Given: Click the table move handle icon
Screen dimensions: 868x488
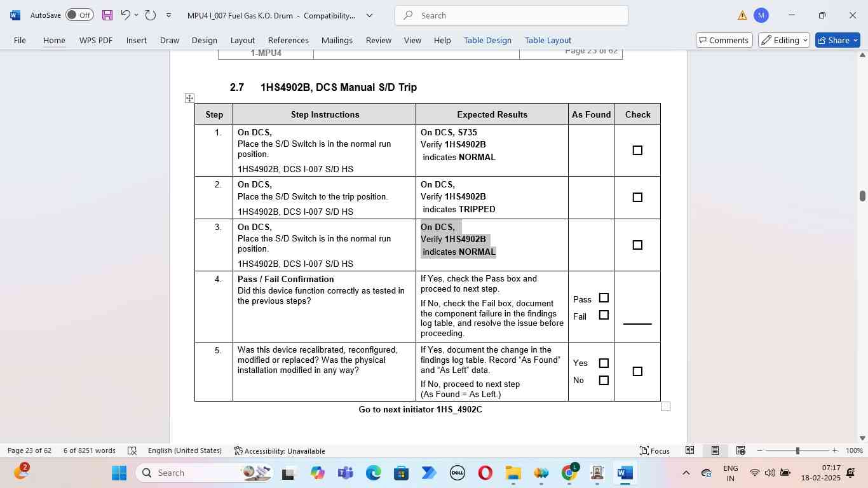Looking at the screenshot, I should [189, 98].
